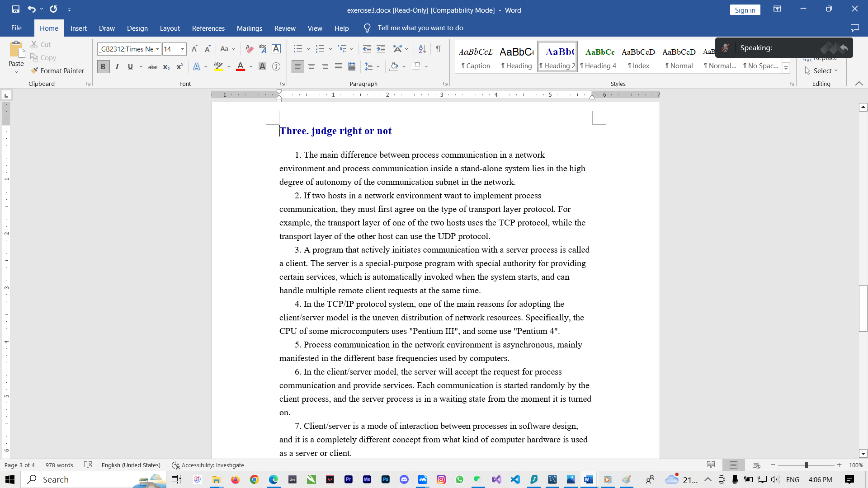Screen dimensions: 868x488
Task: Click Accessibility: Investigate in status bar
Action: (208, 465)
